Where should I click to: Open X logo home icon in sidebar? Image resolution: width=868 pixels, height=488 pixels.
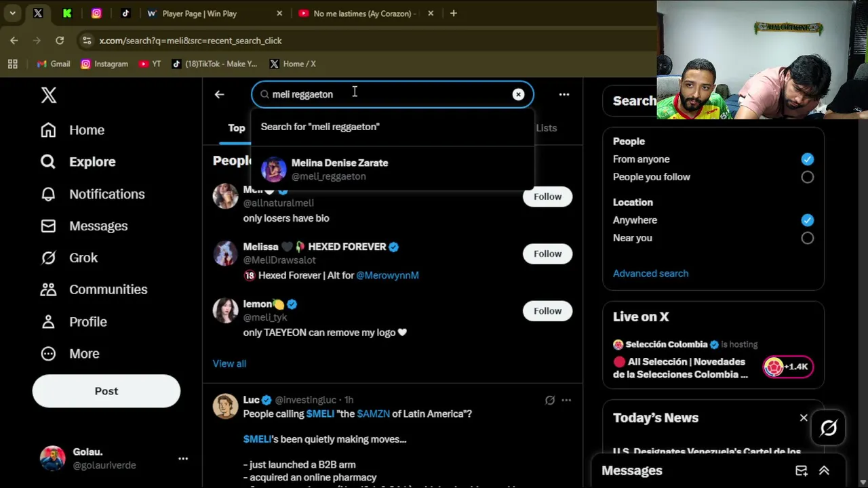point(48,95)
